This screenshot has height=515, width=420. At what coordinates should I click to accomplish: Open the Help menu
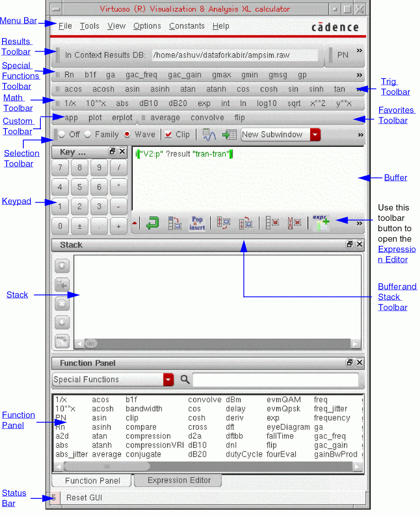221,26
